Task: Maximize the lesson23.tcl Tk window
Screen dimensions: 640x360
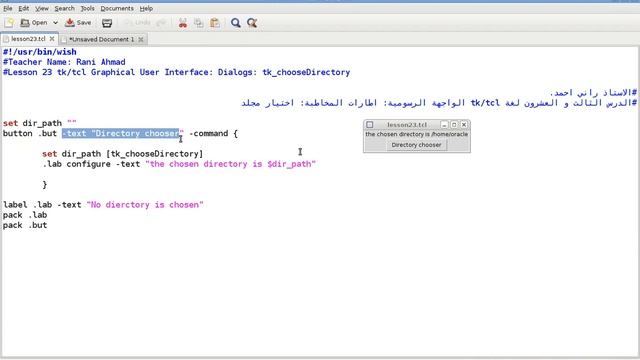Action: [x=454, y=124]
